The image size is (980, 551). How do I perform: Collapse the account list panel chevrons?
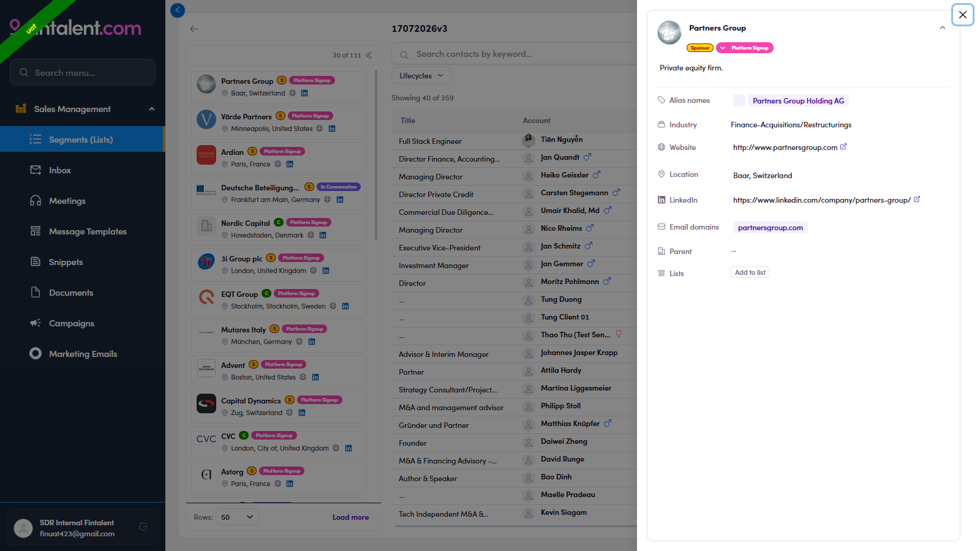pos(369,55)
